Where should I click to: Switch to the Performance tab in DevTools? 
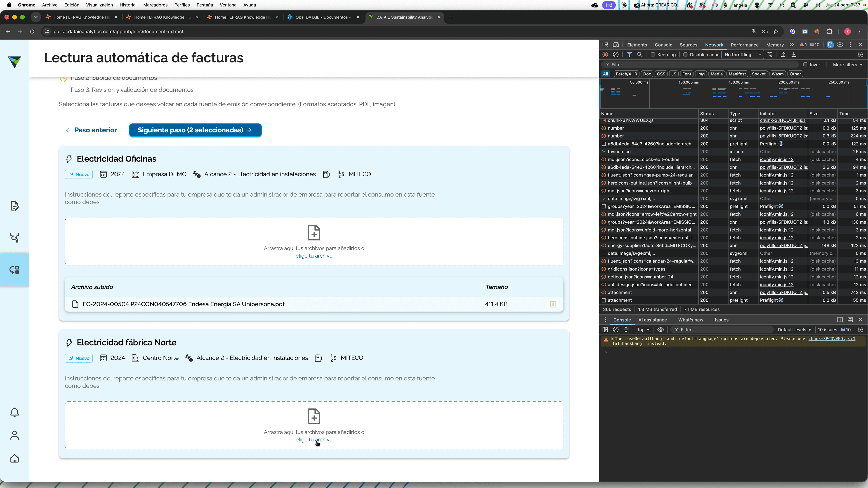745,45
